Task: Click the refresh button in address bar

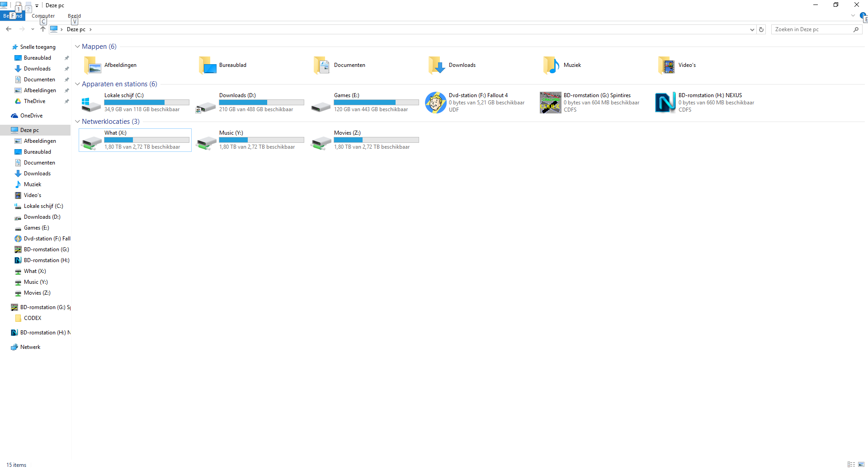Action: [761, 29]
